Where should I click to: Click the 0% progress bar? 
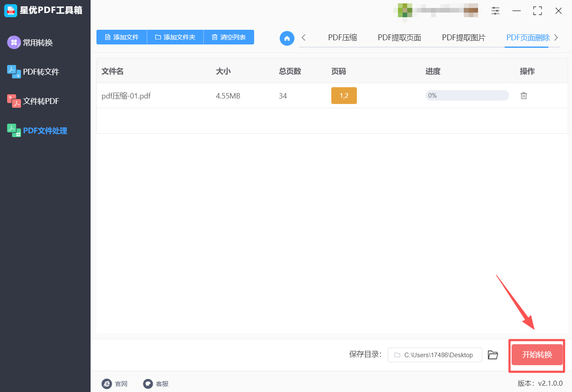click(x=467, y=95)
